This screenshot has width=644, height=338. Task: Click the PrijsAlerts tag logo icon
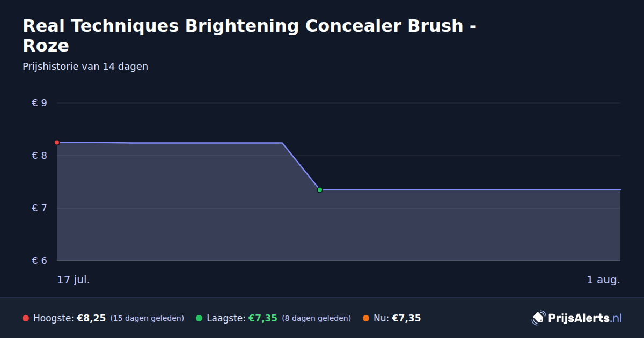538,318
